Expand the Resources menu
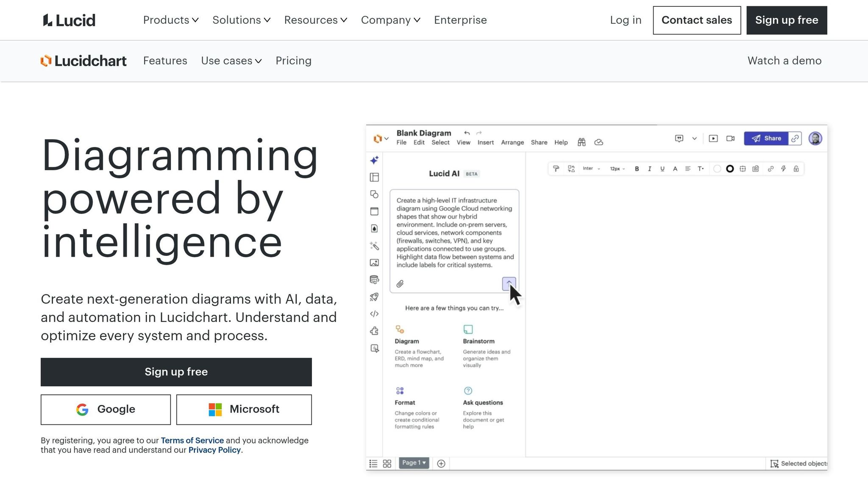868x488 pixels. click(x=316, y=20)
